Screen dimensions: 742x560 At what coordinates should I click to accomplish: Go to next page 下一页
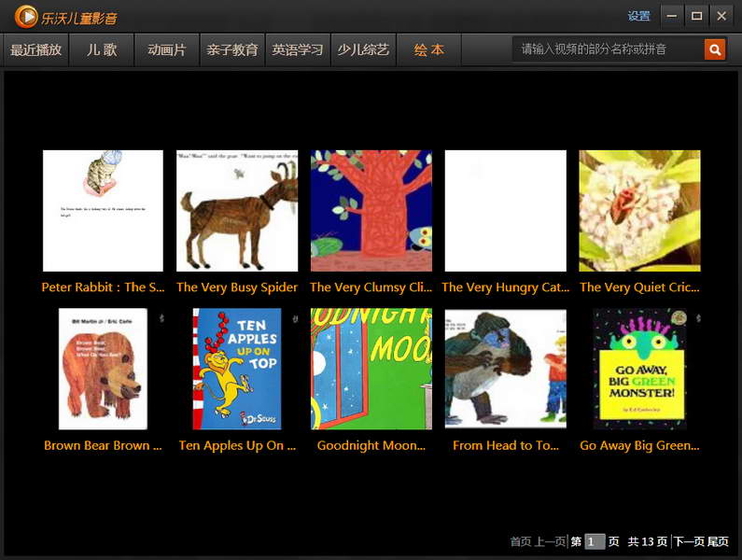[x=689, y=541]
